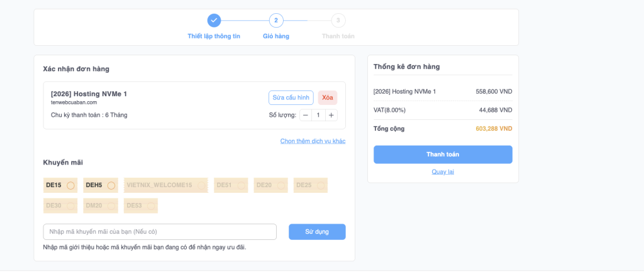Select the DEH5 coupon radio

pos(111,185)
